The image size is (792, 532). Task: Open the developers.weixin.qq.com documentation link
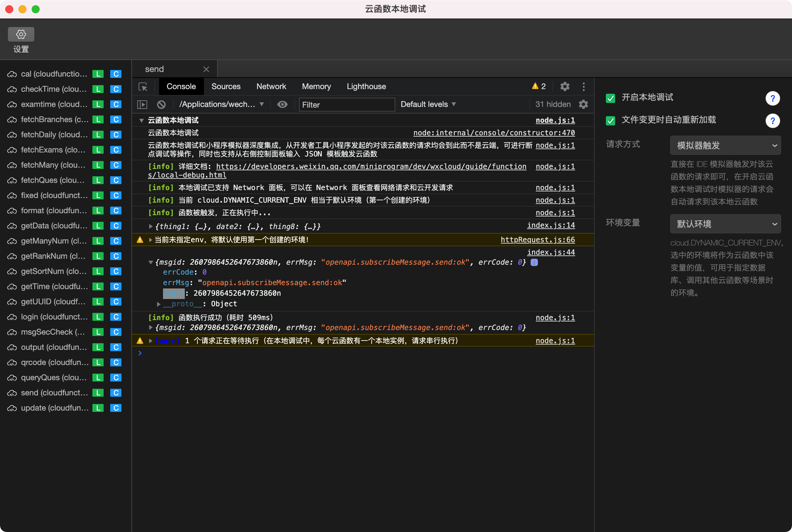pyautogui.click(x=371, y=167)
